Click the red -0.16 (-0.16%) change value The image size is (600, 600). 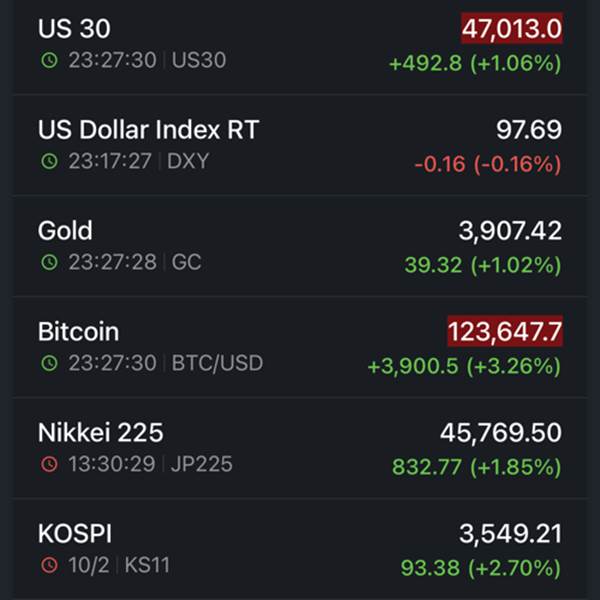pyautogui.click(x=487, y=164)
